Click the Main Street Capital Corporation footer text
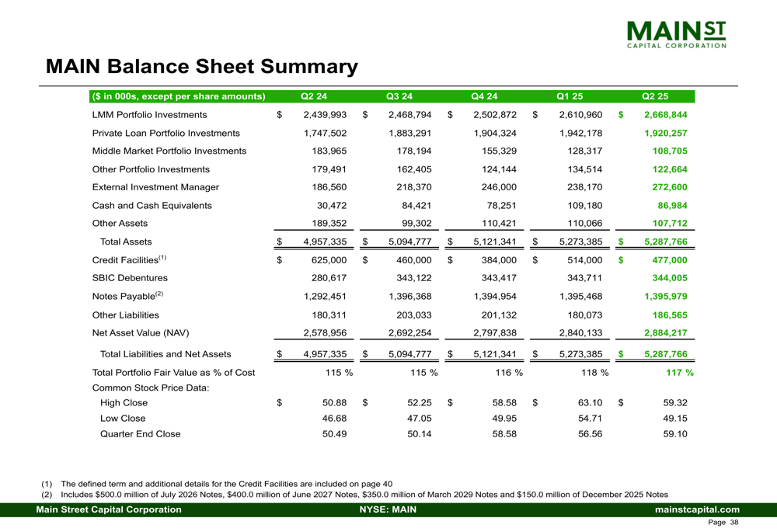 click(109, 509)
